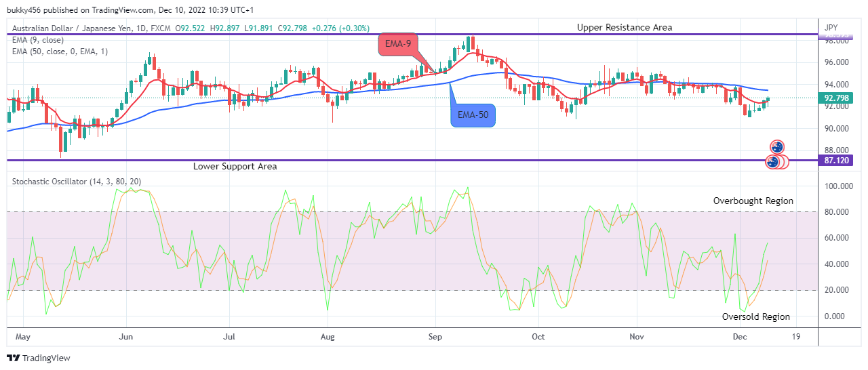Click the Sep label on the time axis
This screenshot has width=868, height=370.
coord(435,336)
